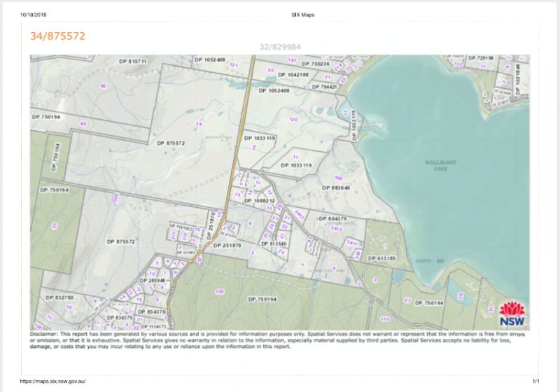Click the NSW Government waratah logo

512,314
